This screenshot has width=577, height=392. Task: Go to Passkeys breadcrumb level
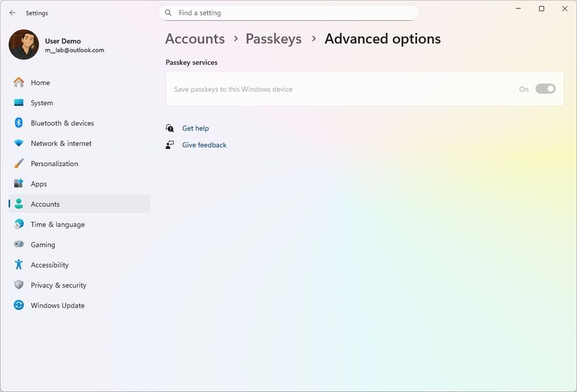click(x=274, y=39)
